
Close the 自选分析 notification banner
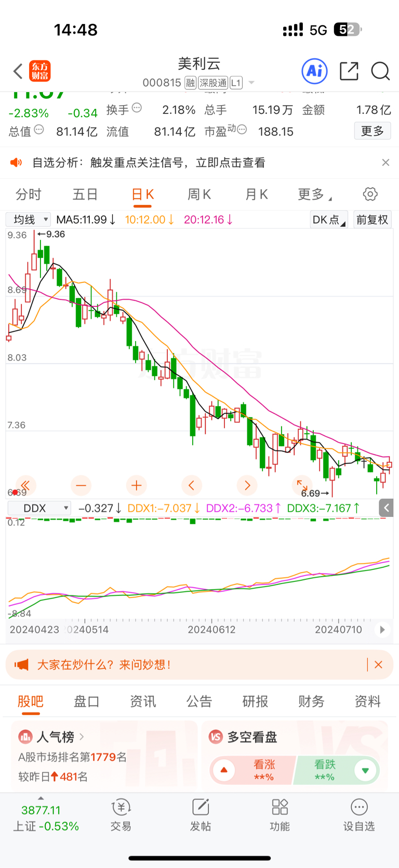click(x=385, y=163)
